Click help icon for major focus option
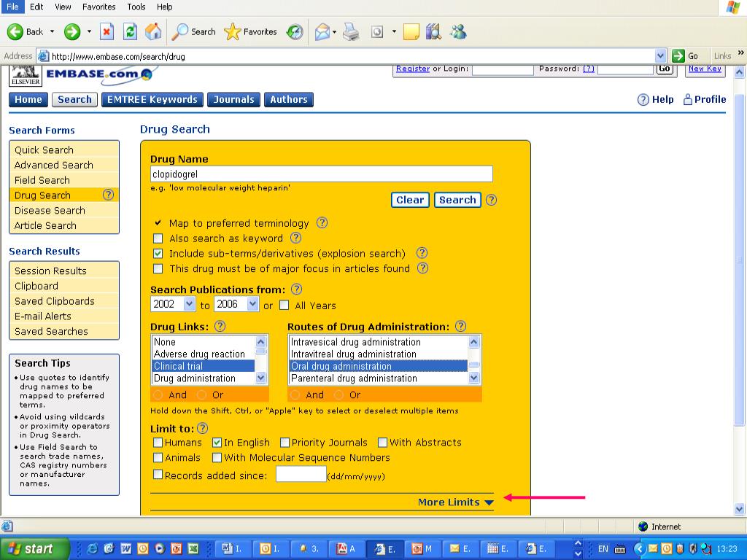Image resolution: width=747 pixels, height=560 pixels. point(422,268)
